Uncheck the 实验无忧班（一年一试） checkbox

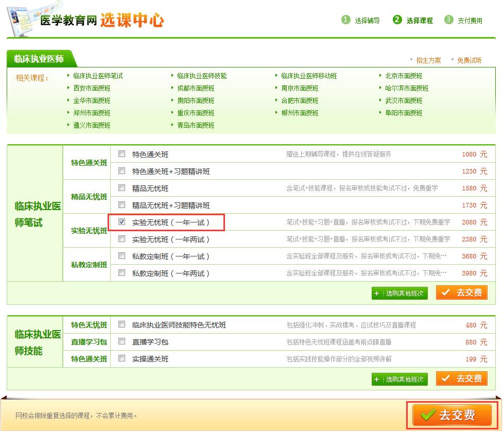click(122, 222)
